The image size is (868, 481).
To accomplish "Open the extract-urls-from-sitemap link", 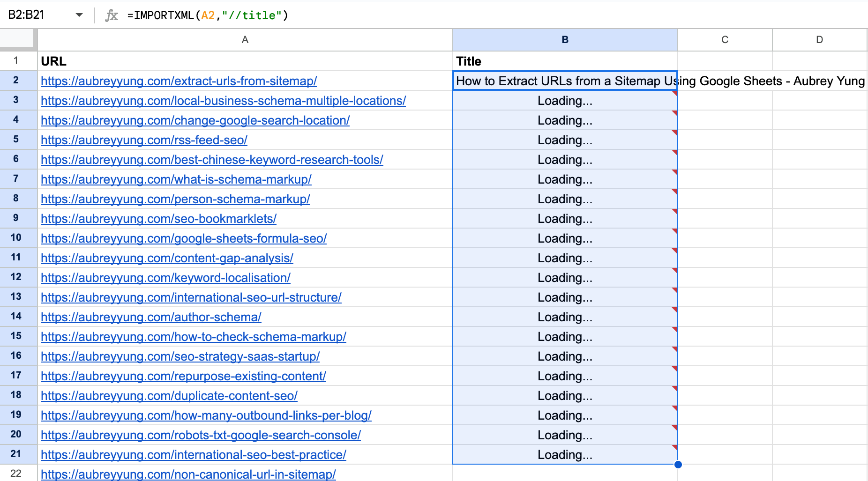I will 179,81.
